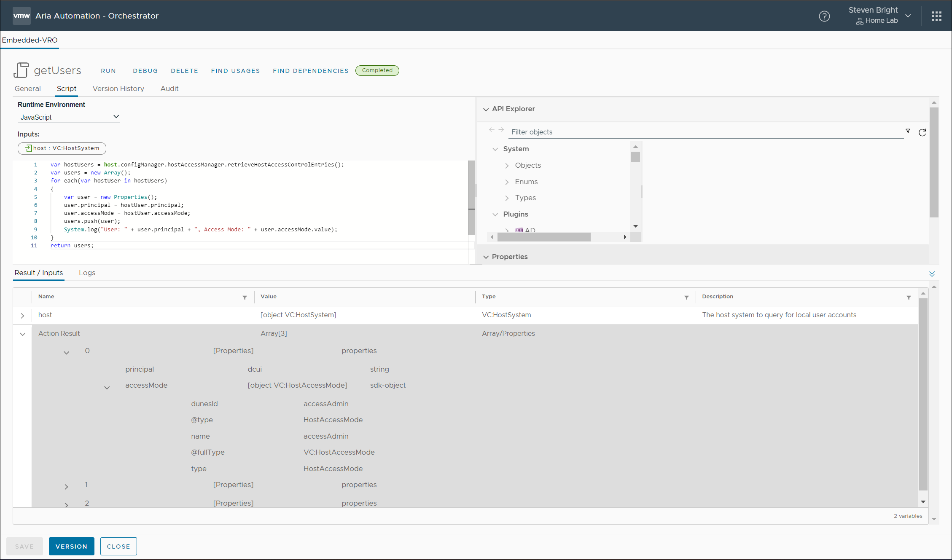
Task: Collapse array item 0
Action: [66, 353]
